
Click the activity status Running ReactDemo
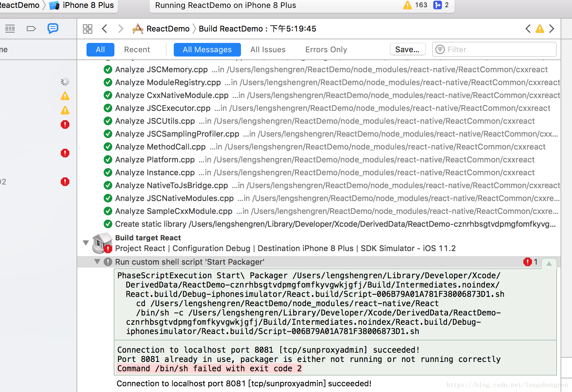(x=226, y=5)
